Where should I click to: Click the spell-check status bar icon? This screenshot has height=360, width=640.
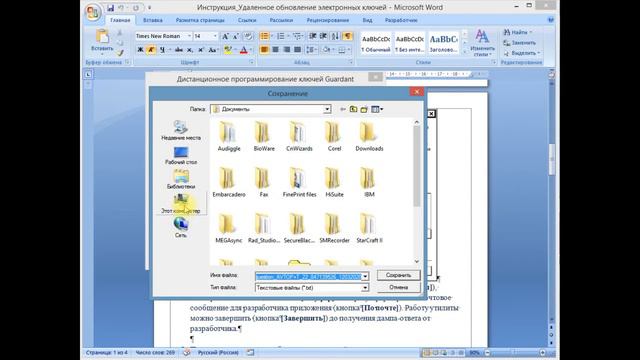(187, 352)
